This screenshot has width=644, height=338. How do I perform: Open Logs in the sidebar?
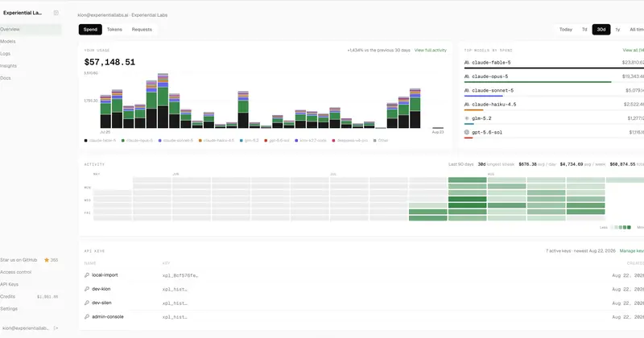click(31, 53)
